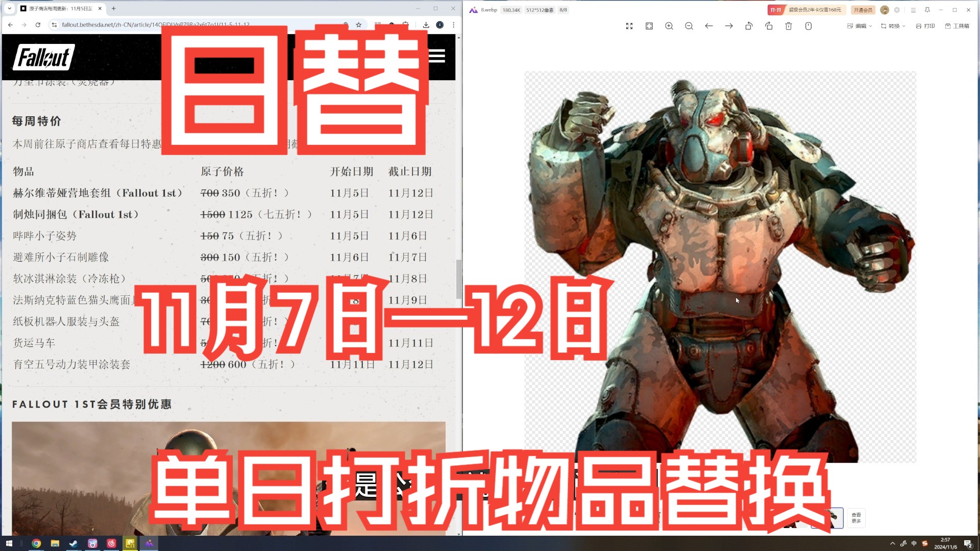
Task: Click the 查看更多 button in thumbnail strip
Action: pyautogui.click(x=856, y=518)
